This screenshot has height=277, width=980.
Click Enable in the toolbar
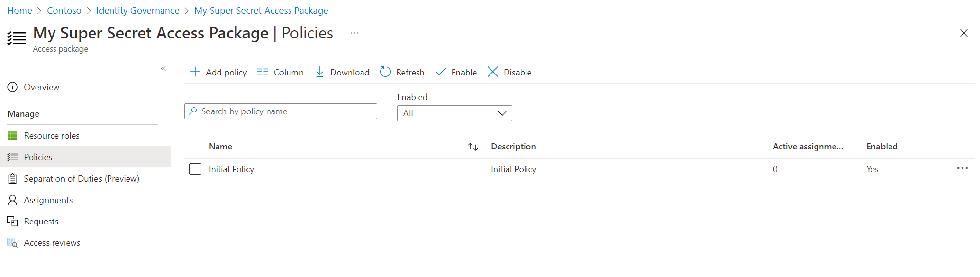456,72
